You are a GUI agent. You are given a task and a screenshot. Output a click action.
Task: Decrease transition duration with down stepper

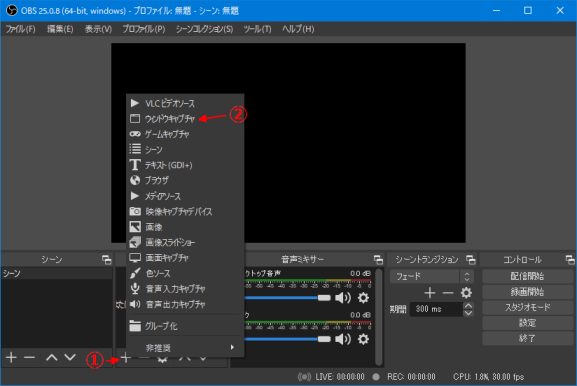point(468,313)
